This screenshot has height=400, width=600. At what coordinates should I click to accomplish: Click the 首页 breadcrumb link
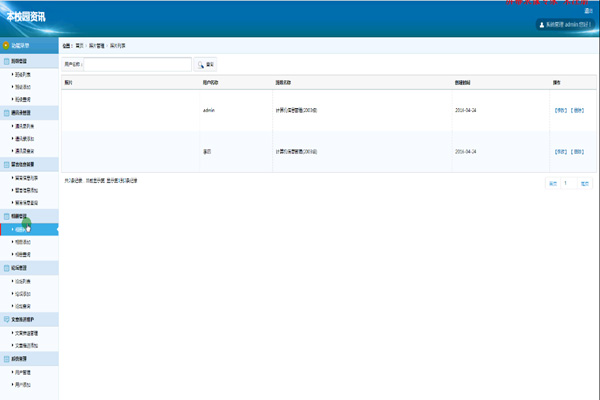93,46
